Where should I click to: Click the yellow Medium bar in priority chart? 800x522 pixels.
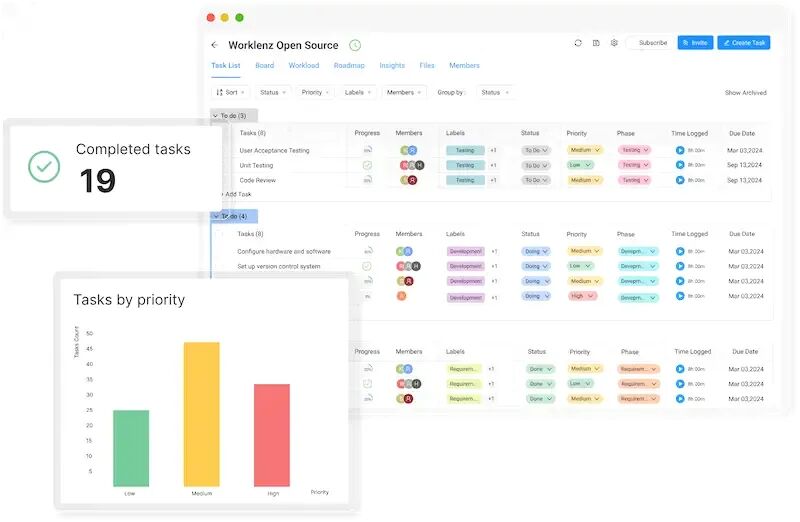pyautogui.click(x=202, y=414)
